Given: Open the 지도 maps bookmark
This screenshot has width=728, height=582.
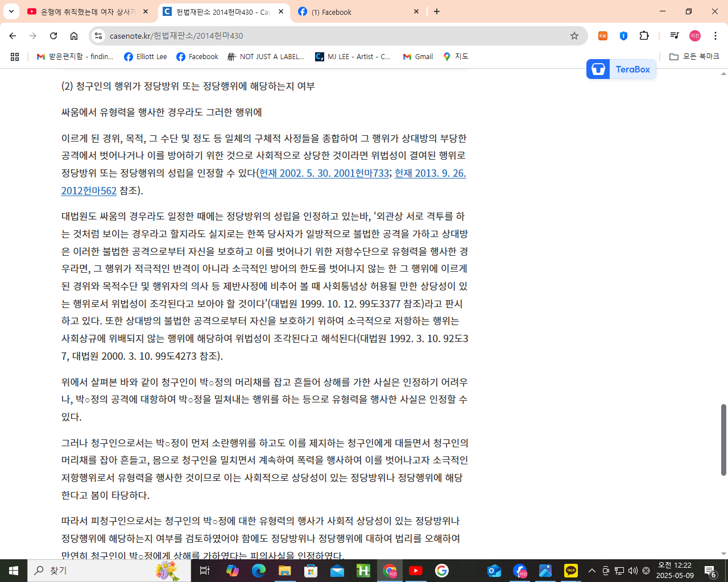Looking at the screenshot, I should coord(456,57).
